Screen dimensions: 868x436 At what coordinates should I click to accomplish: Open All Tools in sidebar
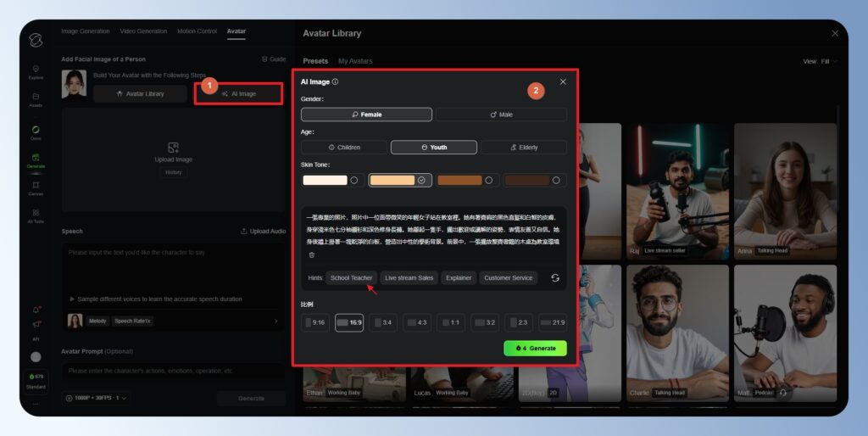point(36,216)
